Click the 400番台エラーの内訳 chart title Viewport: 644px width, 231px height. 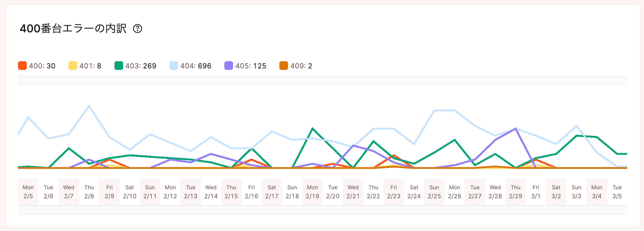click(x=73, y=29)
